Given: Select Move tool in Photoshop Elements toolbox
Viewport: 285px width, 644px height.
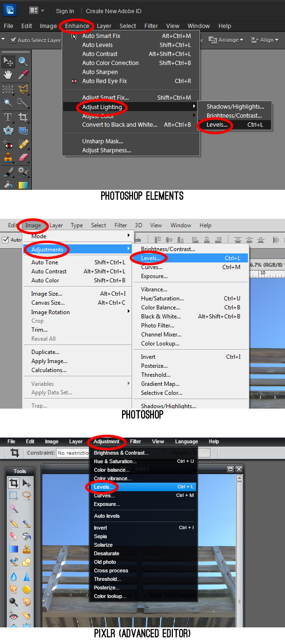Looking at the screenshot, I should pyautogui.click(x=8, y=61).
